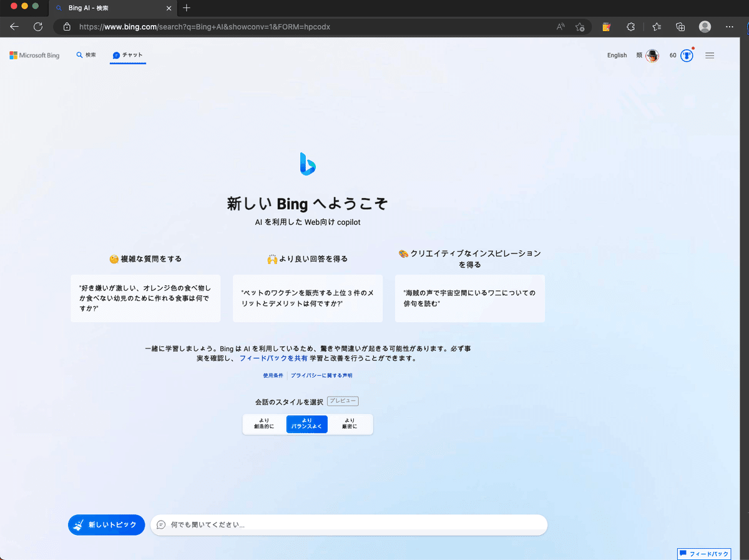Open the プライバシーに関する声明 link

[321, 376]
